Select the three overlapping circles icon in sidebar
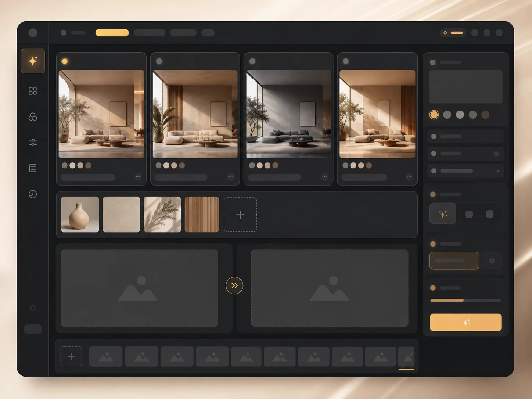The height and width of the screenshot is (399, 532). tap(33, 117)
